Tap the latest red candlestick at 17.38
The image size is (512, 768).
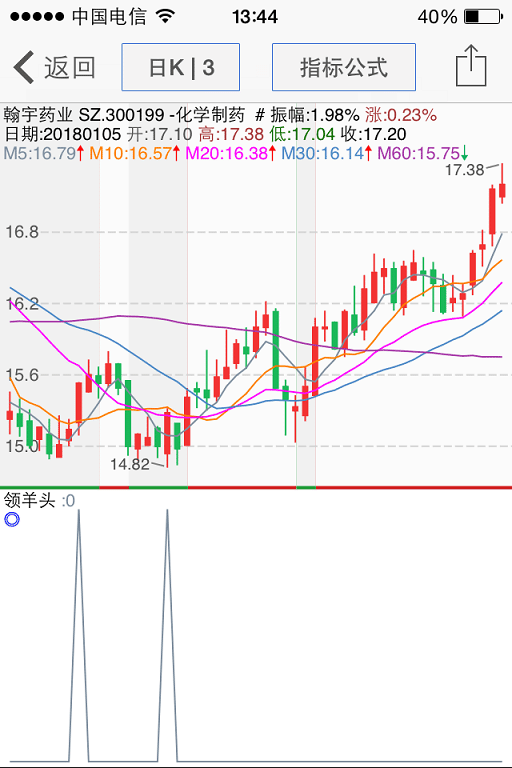click(502, 184)
